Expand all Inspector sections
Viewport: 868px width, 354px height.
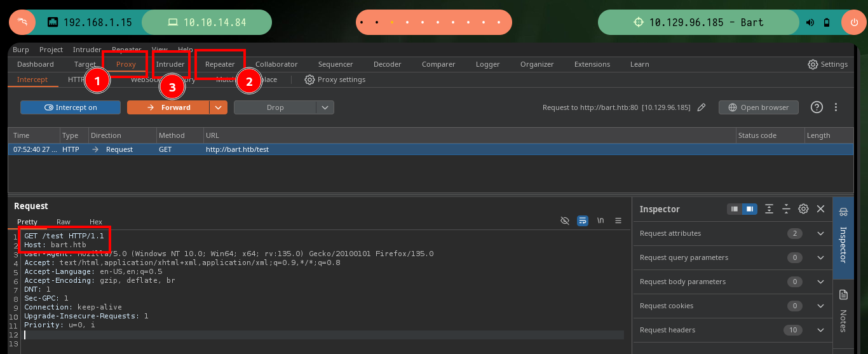(770, 209)
